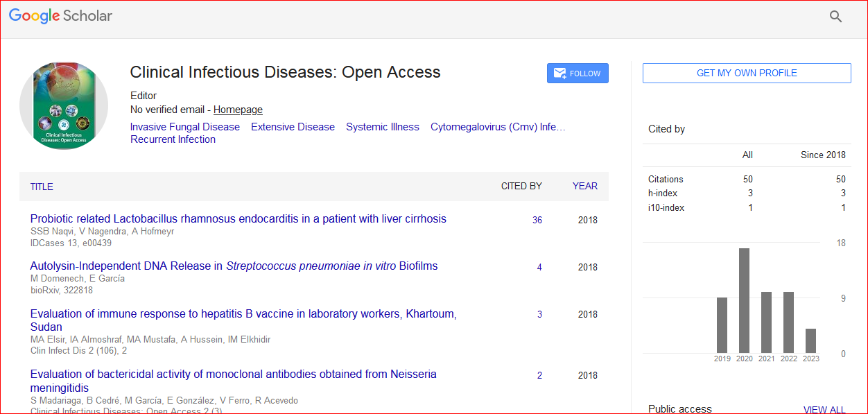Open the Google Scholar logo home link
Image resolution: width=868 pixels, height=414 pixels.
[60, 16]
